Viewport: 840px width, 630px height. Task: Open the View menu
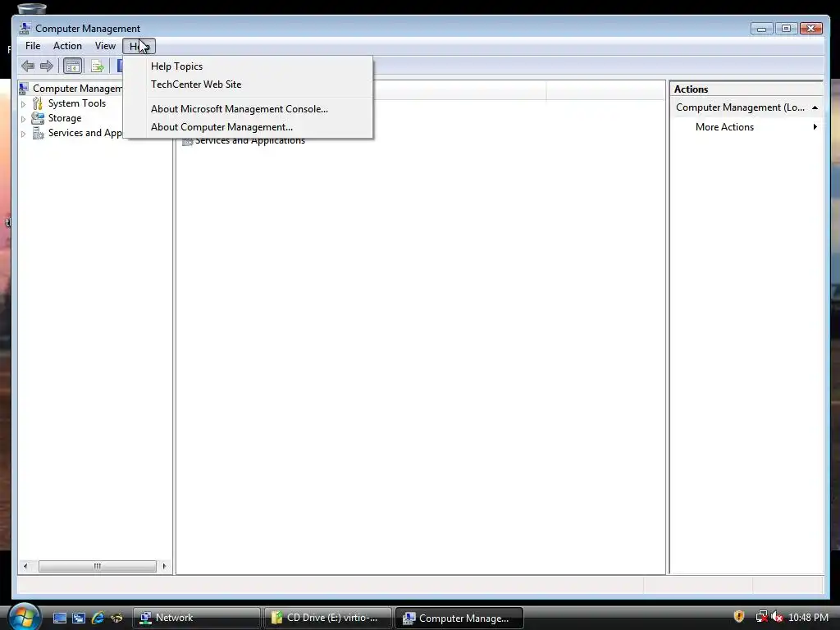coord(105,46)
